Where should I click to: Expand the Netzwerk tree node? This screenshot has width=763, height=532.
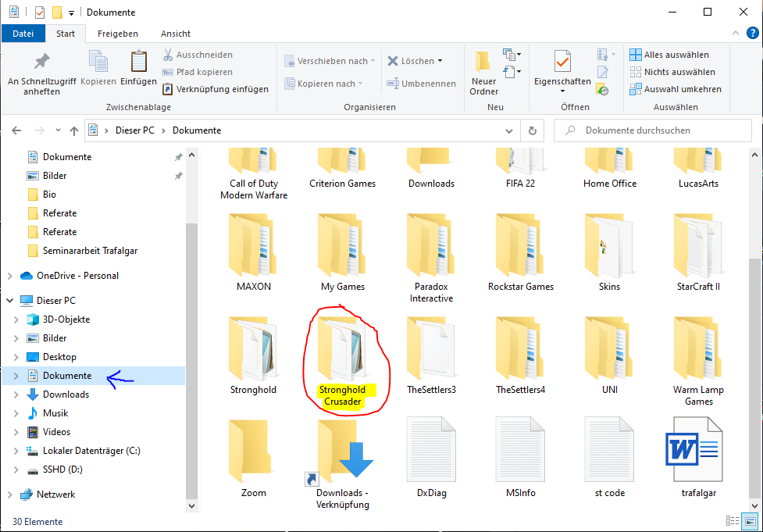9,495
